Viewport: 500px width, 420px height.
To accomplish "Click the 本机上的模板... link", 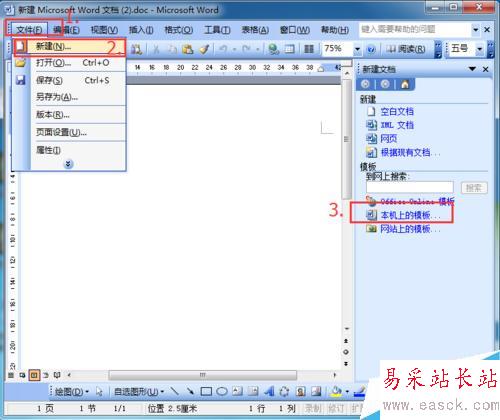I will click(x=410, y=215).
